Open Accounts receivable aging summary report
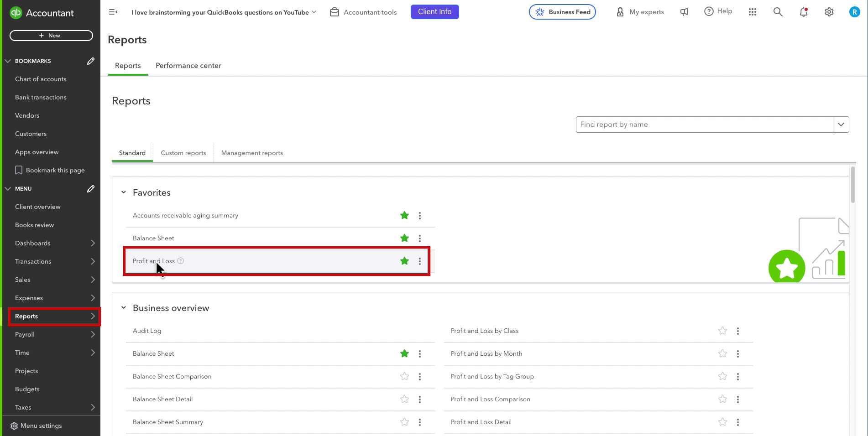The width and height of the screenshot is (868, 436). [185, 215]
